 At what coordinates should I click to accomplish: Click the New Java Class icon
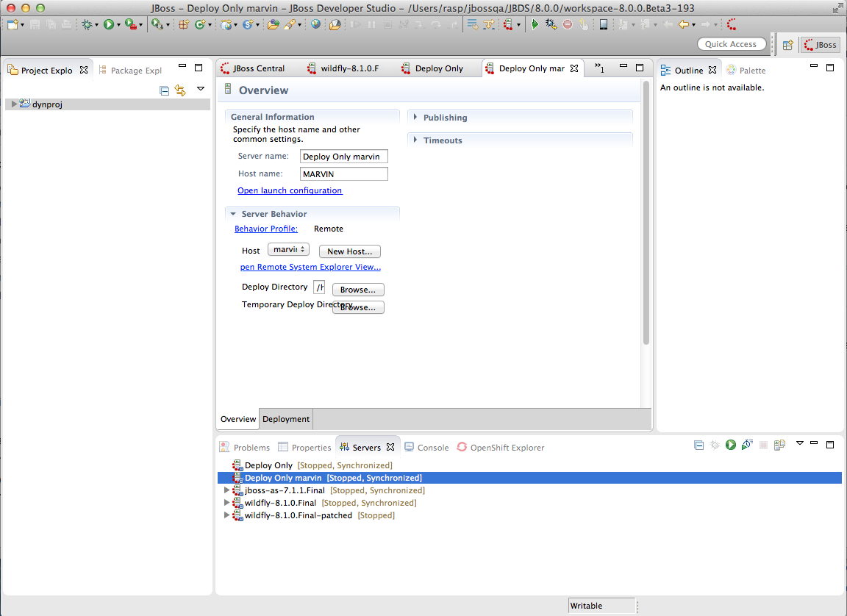click(200, 24)
